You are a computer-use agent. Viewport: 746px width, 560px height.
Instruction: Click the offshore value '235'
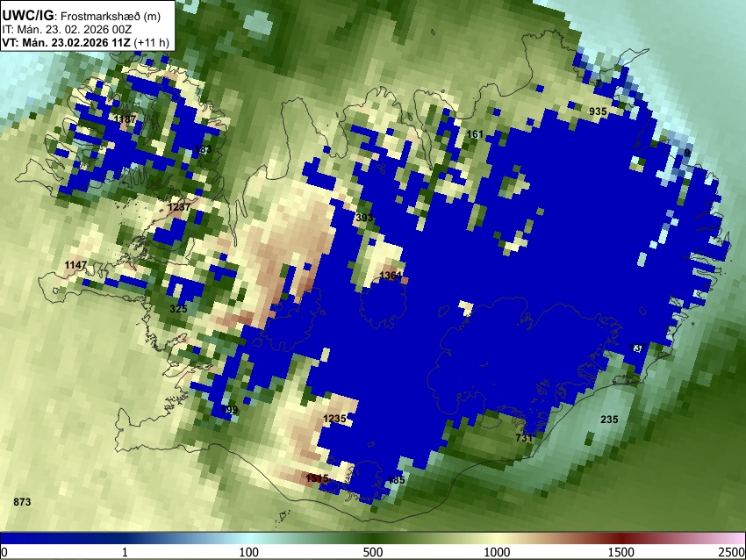tap(609, 420)
